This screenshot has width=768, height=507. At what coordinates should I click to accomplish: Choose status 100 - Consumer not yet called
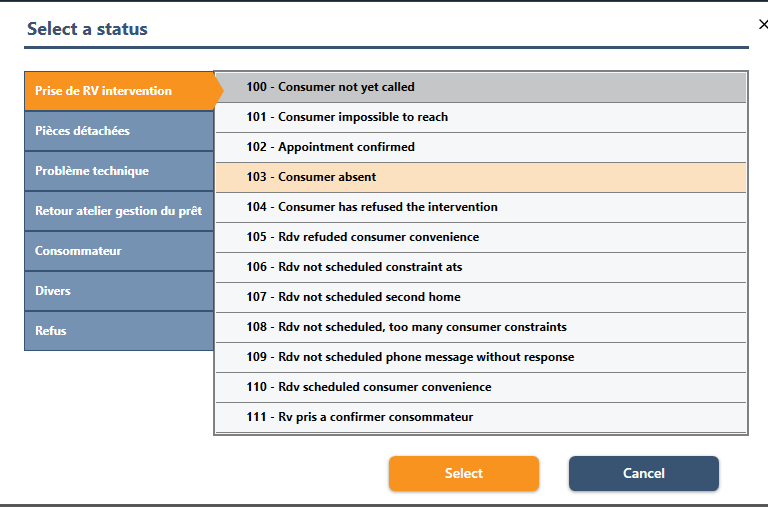tap(480, 87)
